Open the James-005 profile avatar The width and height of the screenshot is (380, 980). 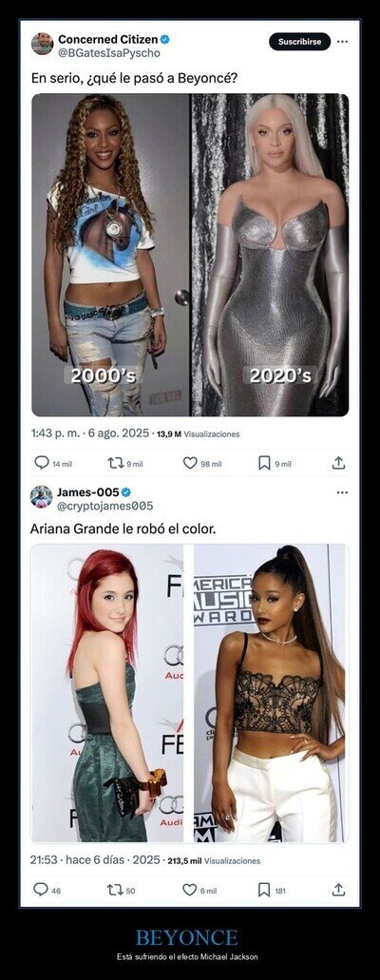coord(41,497)
